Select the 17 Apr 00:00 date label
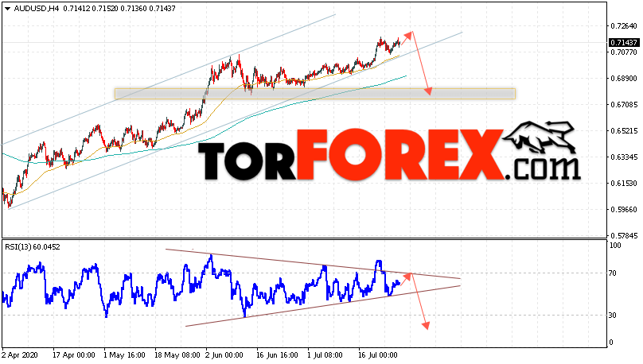This screenshot has width=643, height=364. [73, 355]
